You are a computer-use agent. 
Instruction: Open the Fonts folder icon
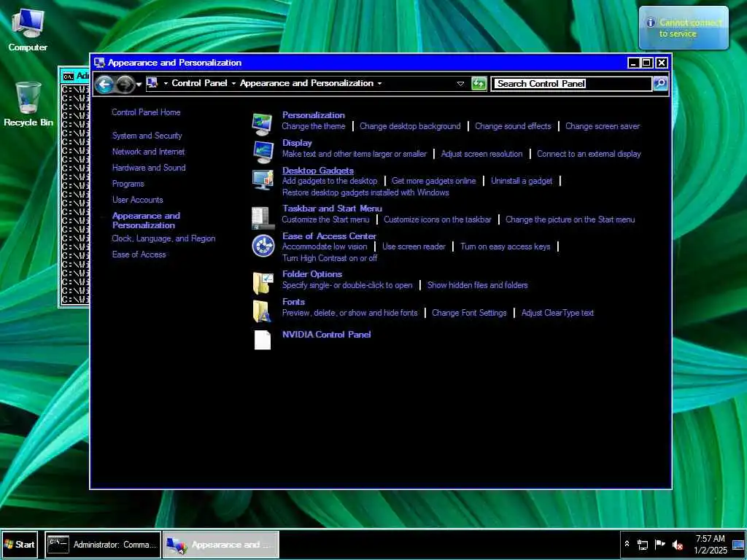[262, 311]
